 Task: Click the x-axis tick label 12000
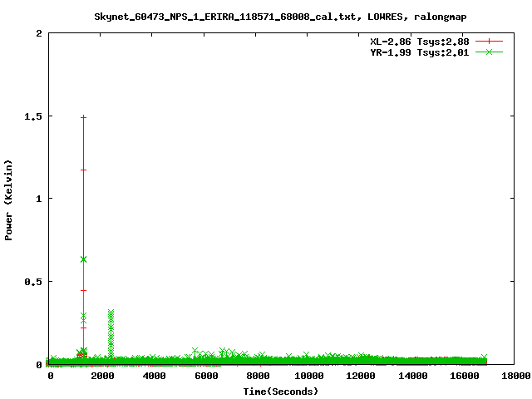pos(360,376)
